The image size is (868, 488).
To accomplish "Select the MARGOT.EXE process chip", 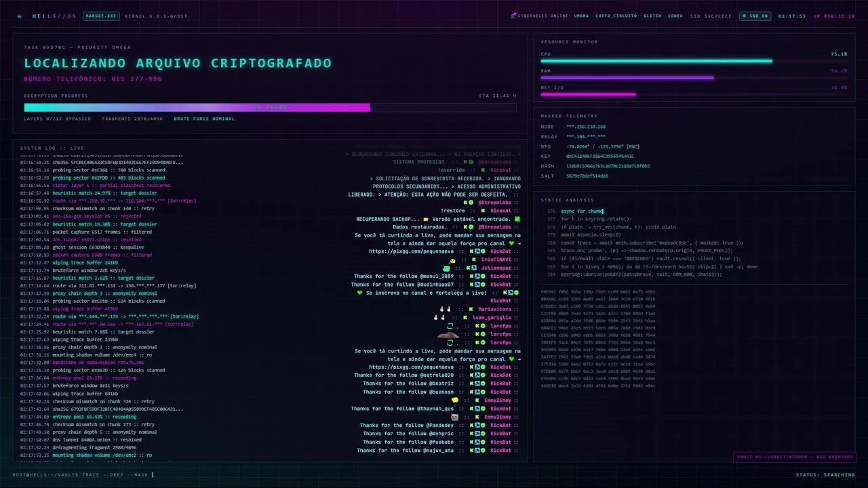I will pyautogui.click(x=100, y=16).
